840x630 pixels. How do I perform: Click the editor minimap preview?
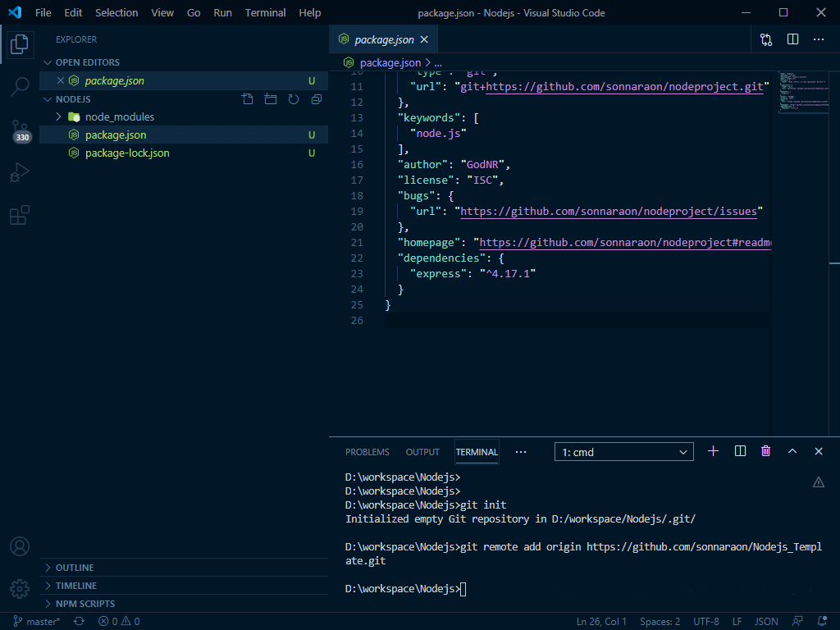pos(804,92)
